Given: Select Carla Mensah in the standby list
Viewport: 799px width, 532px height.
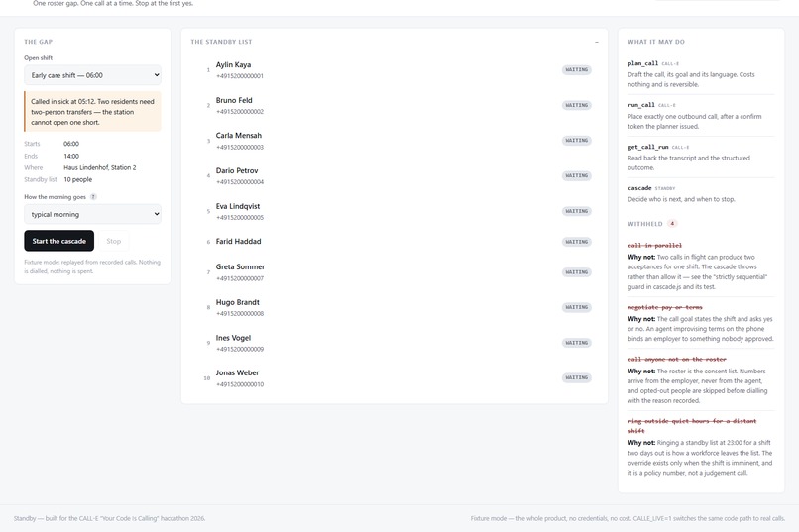Looking at the screenshot, I should (395, 141).
